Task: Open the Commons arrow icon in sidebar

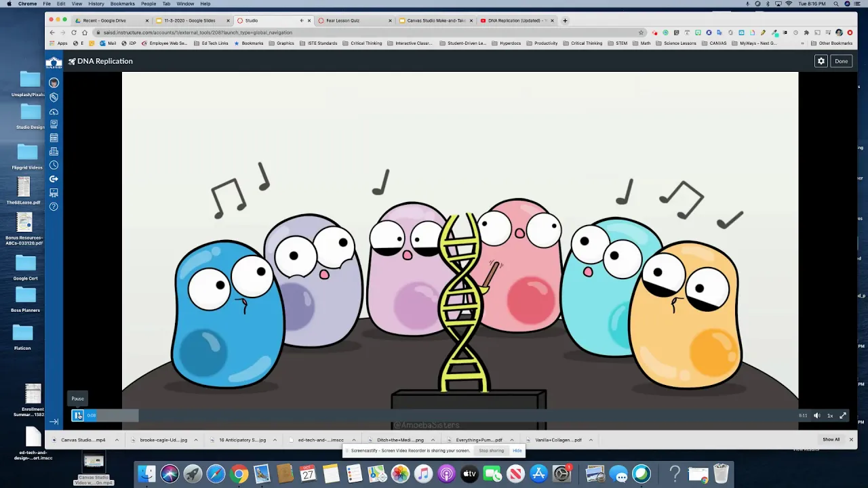Action: pos(54,179)
